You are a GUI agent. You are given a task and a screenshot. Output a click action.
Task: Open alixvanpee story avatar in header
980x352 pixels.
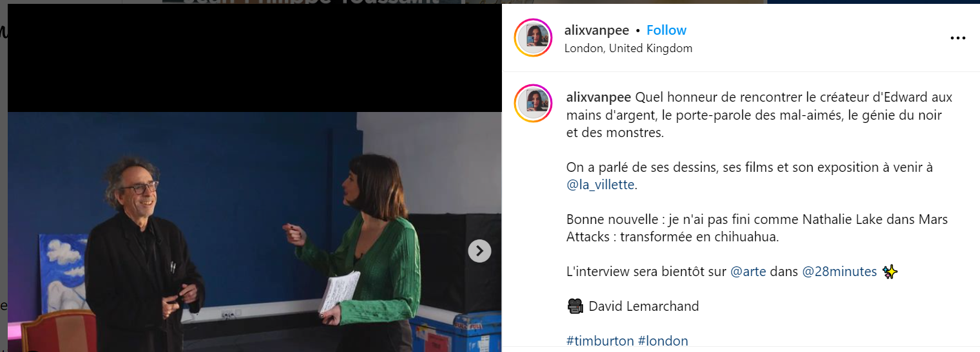(x=533, y=38)
